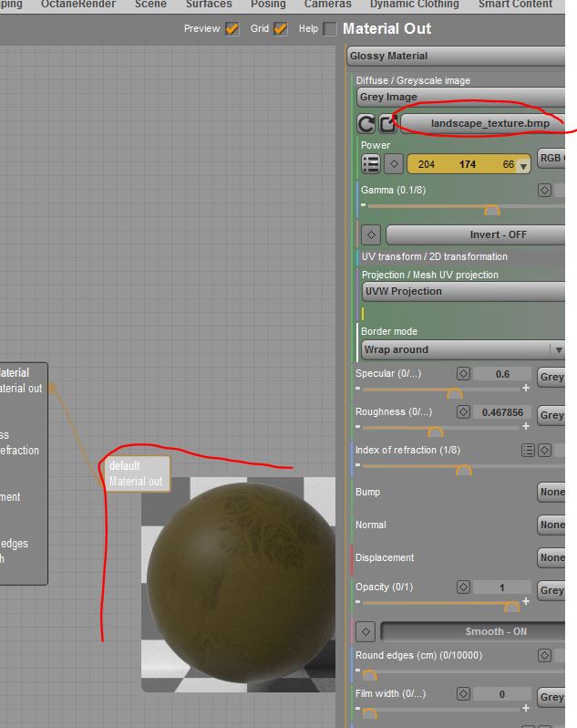Decrease Film width with the minus icon
Image resolution: width=577 pixels, height=728 pixels.
pos(357,709)
